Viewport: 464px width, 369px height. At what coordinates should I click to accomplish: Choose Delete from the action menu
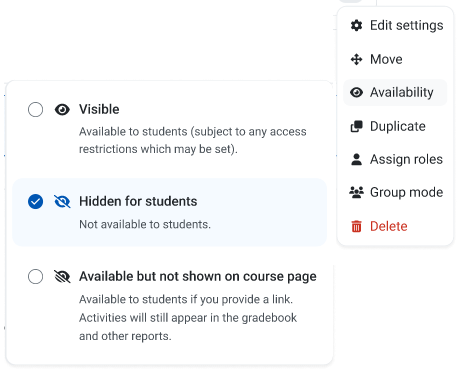395,226
